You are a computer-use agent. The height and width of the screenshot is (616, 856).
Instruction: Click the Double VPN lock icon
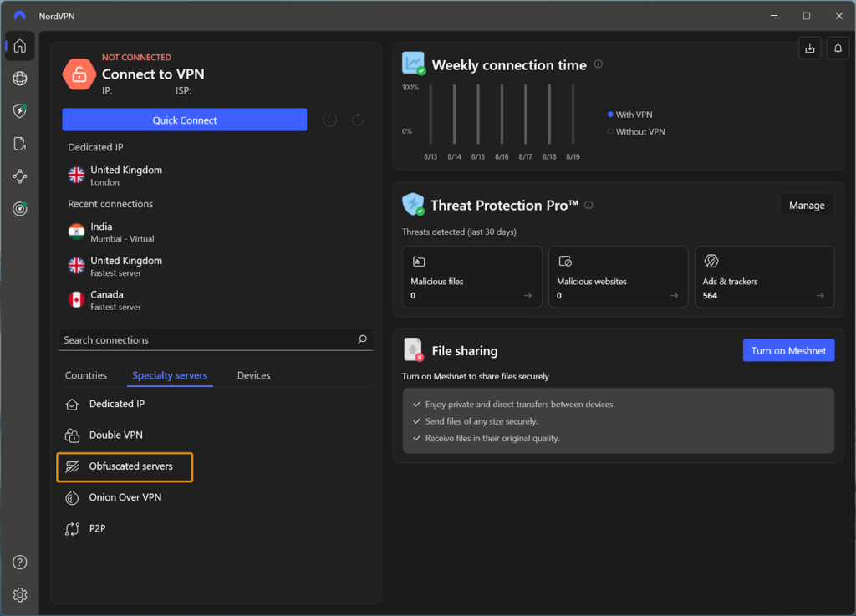tap(72, 435)
